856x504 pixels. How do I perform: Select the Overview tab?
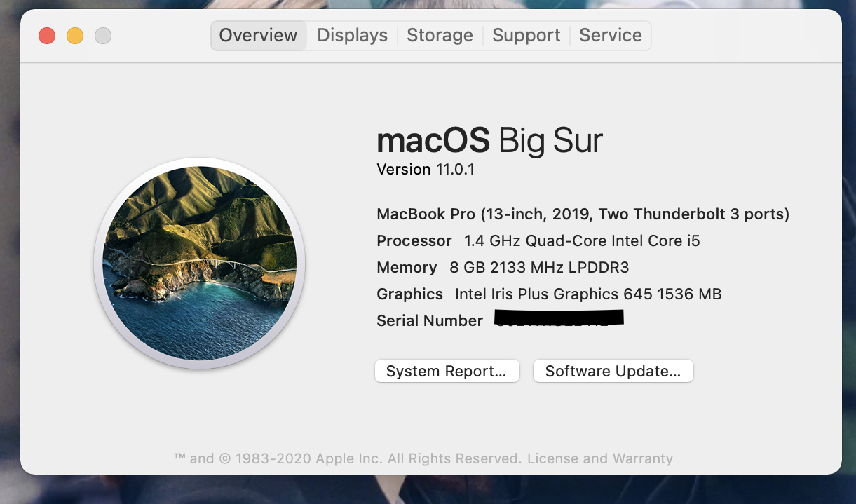coord(258,36)
